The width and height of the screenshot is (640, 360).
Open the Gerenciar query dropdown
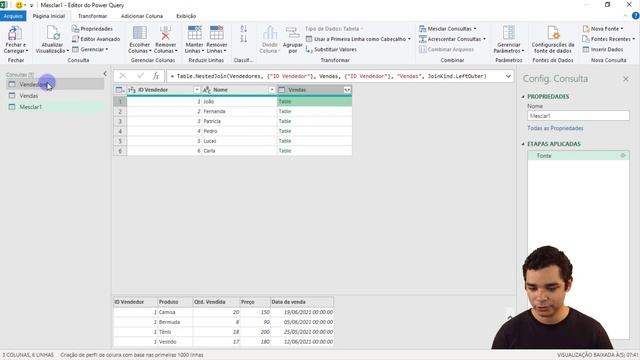[x=90, y=49]
